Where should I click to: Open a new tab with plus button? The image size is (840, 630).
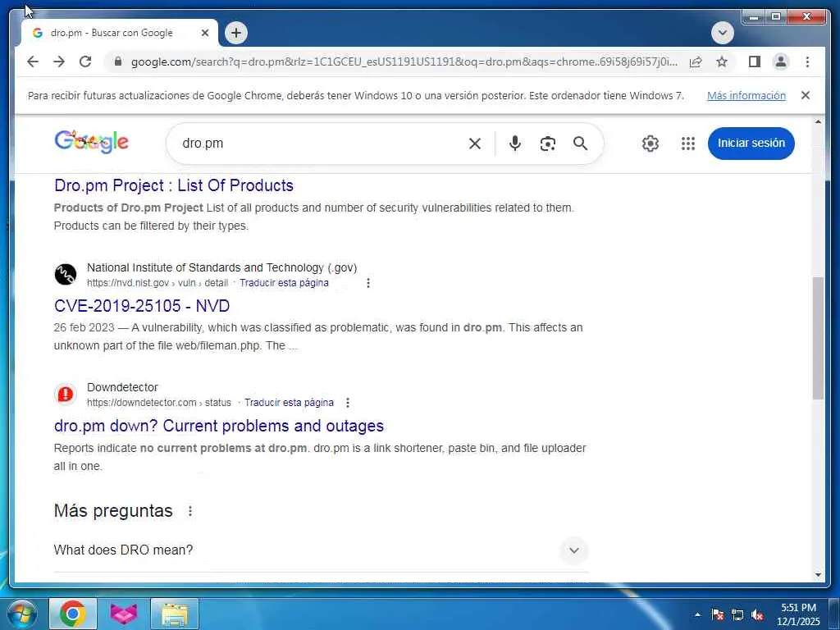235,33
